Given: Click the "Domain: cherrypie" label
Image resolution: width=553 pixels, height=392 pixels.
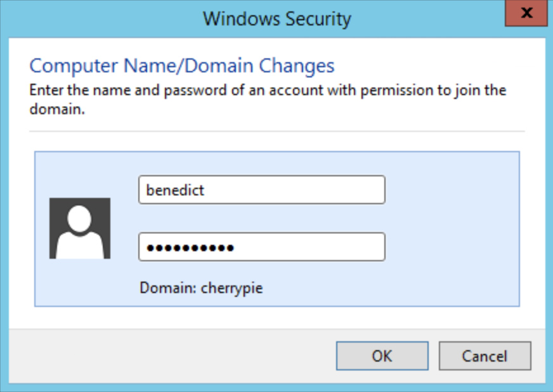Looking at the screenshot, I should click(x=201, y=288).
